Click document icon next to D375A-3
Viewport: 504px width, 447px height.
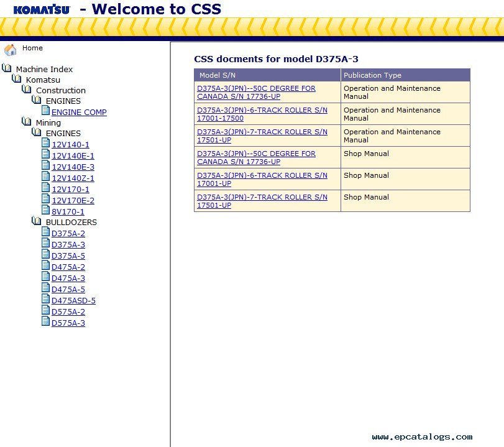click(x=46, y=243)
